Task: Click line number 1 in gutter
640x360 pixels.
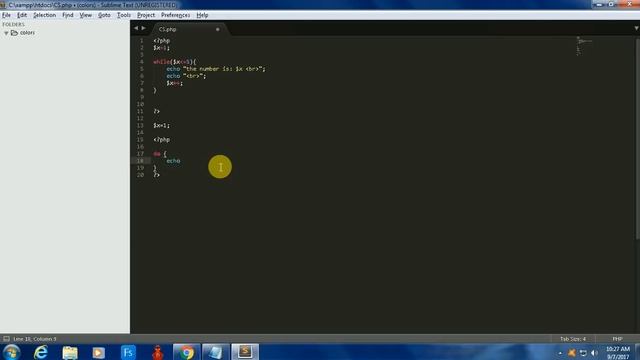Action: click(x=142, y=41)
